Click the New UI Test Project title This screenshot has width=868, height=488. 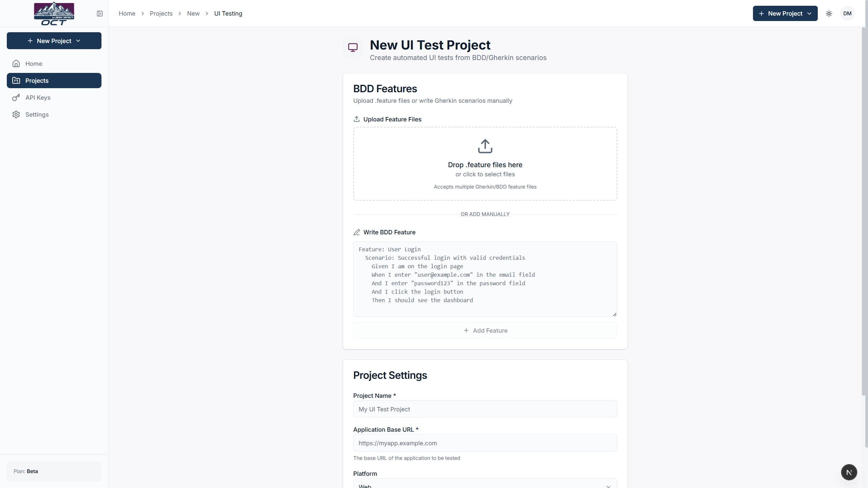pos(430,45)
